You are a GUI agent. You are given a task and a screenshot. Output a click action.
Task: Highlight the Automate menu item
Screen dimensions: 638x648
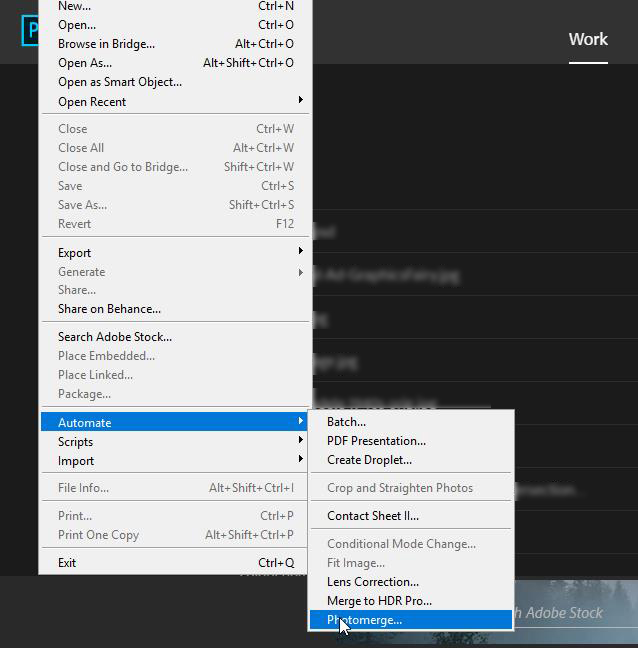[85, 423]
